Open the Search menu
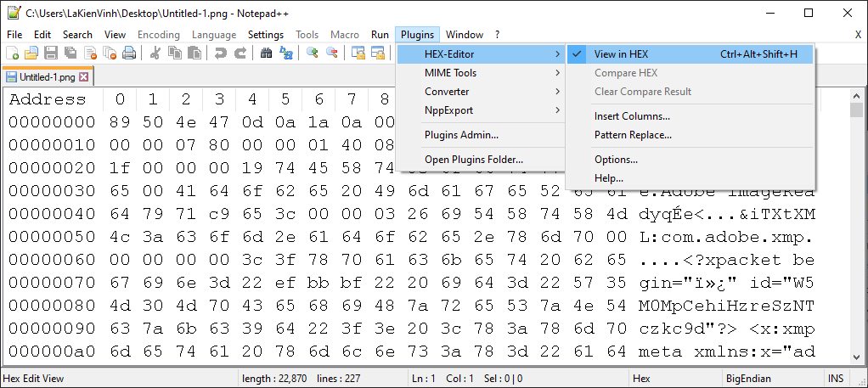This screenshot has width=868, height=388. 77,34
